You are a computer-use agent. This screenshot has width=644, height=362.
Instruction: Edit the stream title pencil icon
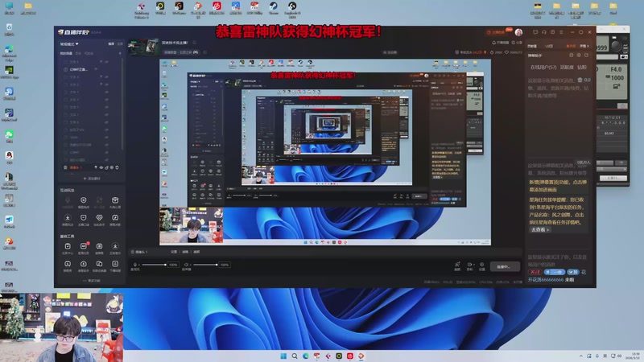click(x=195, y=43)
